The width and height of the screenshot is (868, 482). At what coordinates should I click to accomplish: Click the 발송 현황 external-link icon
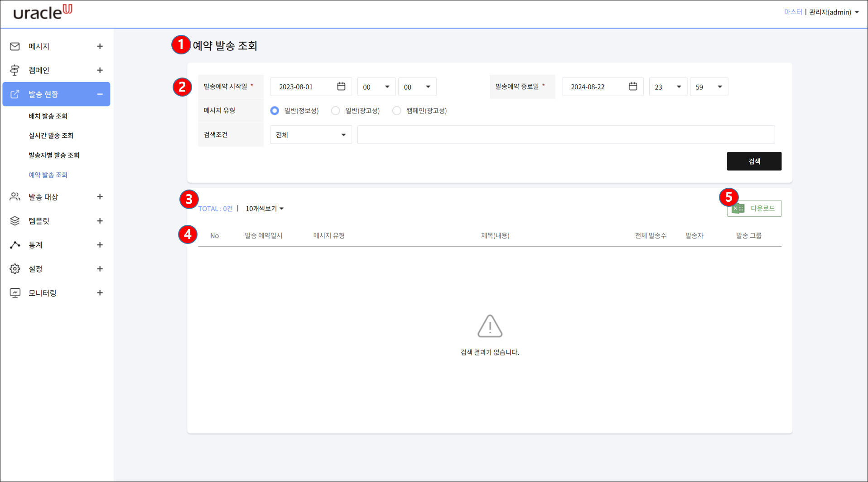(x=15, y=94)
